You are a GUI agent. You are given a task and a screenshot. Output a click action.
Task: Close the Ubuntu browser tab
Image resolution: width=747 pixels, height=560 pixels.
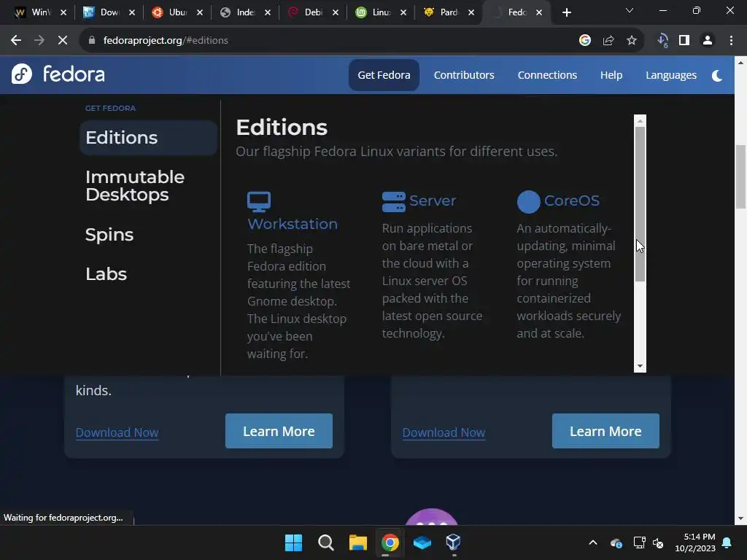point(200,12)
